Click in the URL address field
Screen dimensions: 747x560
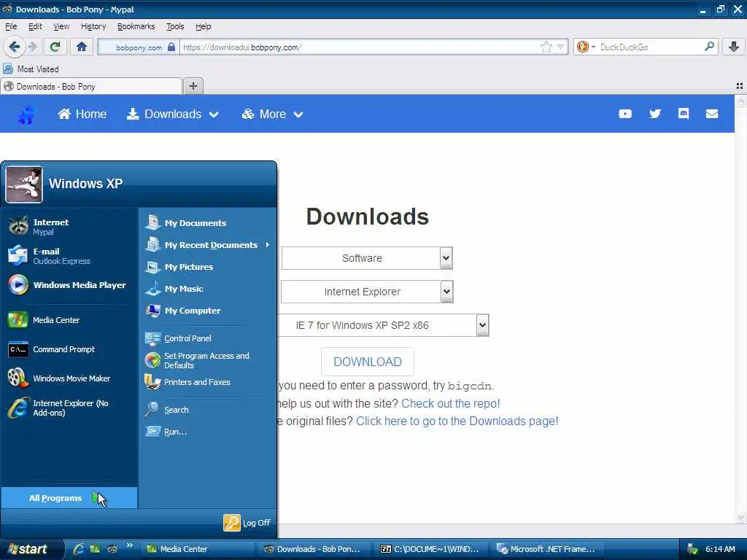pos(360,47)
